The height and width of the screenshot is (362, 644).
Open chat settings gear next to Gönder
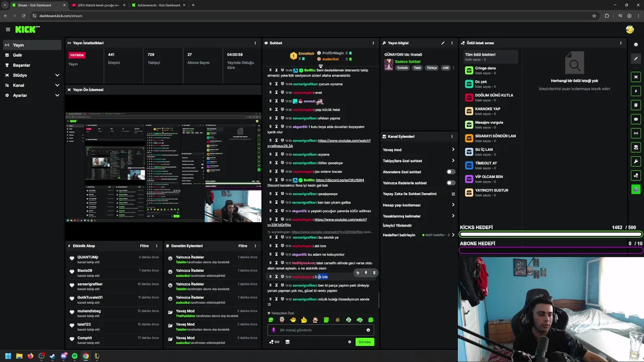coord(349,342)
